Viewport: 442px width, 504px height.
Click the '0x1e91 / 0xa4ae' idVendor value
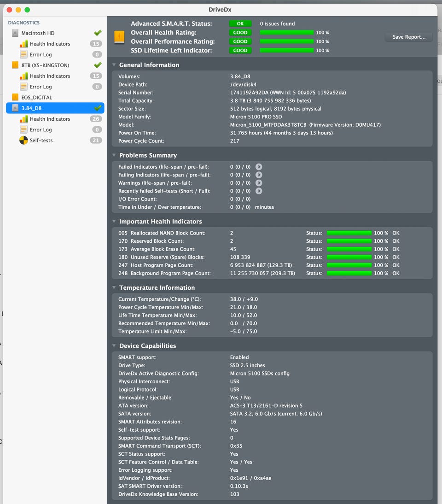(x=250, y=478)
